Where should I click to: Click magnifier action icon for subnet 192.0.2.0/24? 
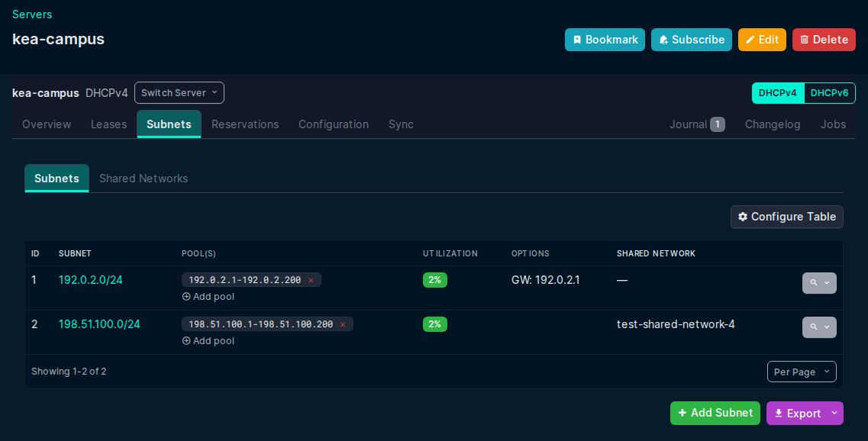(814, 283)
